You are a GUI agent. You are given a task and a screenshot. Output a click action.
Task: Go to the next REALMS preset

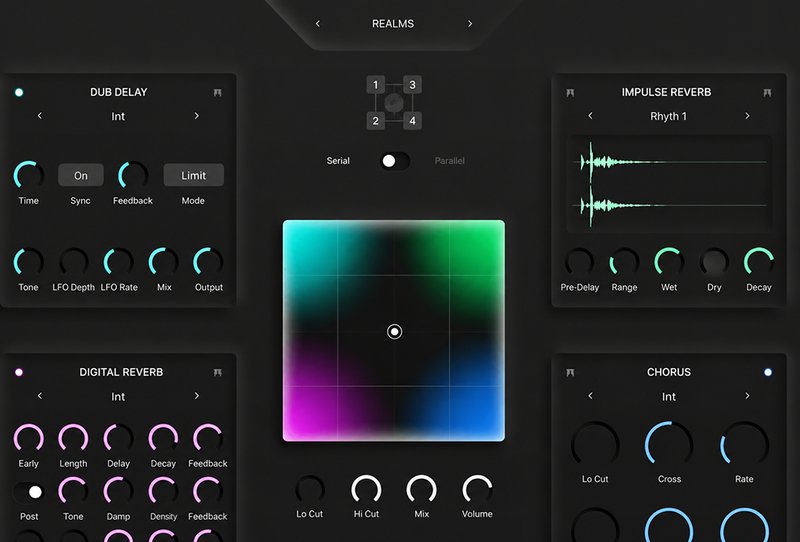coord(470,23)
